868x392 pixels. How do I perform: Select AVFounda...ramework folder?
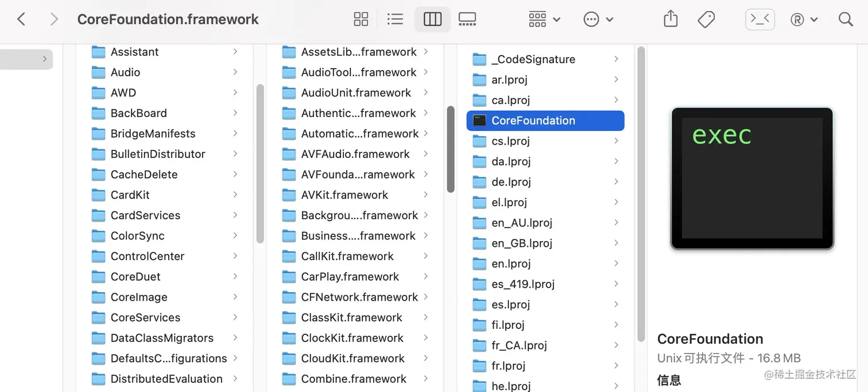[355, 174]
